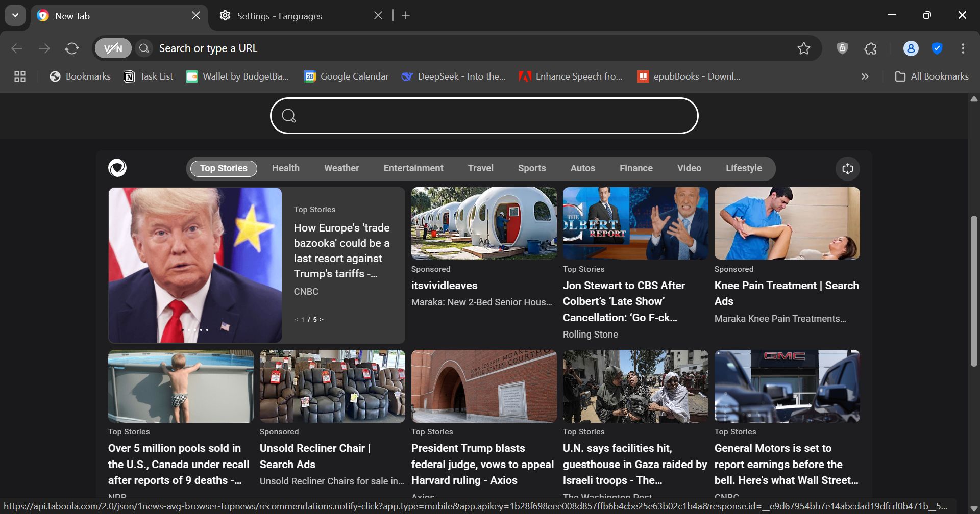Image resolution: width=980 pixels, height=514 pixels.
Task: Open the Knee Pain Treatment ad headline
Action: coord(787,293)
